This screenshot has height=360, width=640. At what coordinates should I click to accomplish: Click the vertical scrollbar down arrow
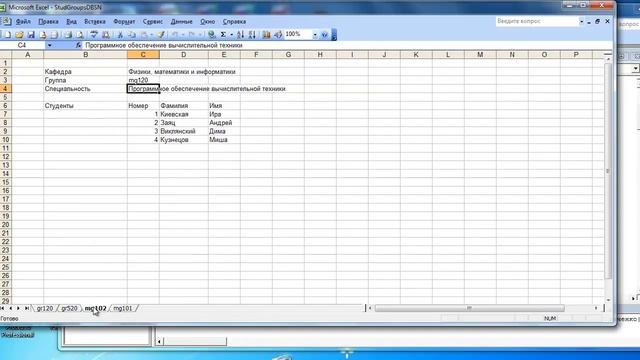[x=608, y=300]
